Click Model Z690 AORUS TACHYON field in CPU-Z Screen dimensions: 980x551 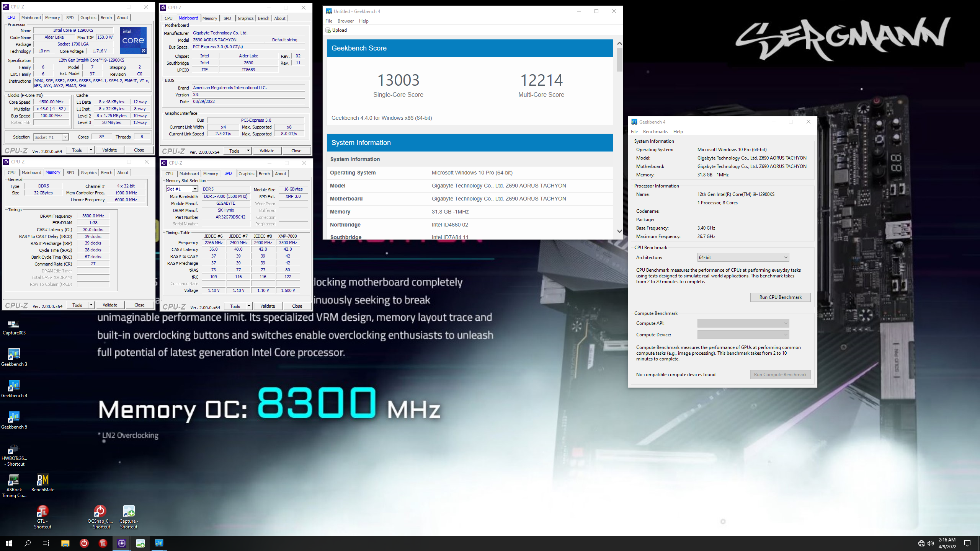pyautogui.click(x=228, y=40)
